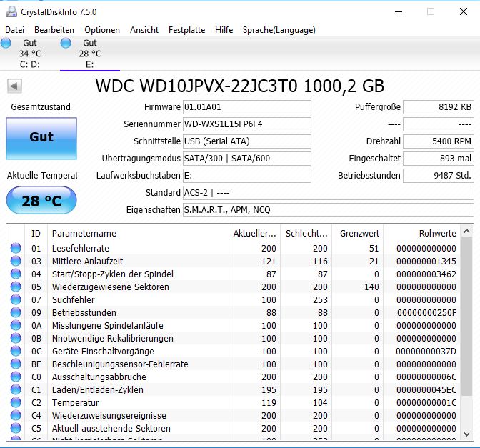480x448 pixels.
Task: Click the Firmware field 01.01A01
Action: pos(247,107)
